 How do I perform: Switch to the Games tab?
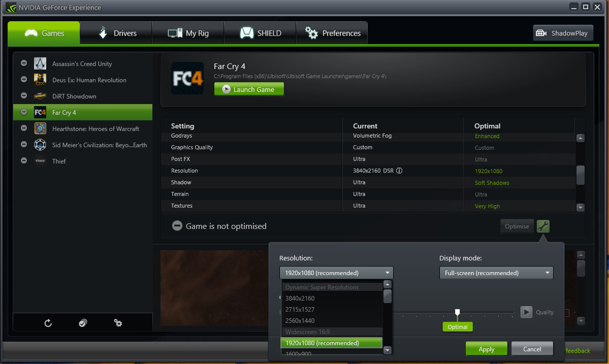tap(44, 34)
